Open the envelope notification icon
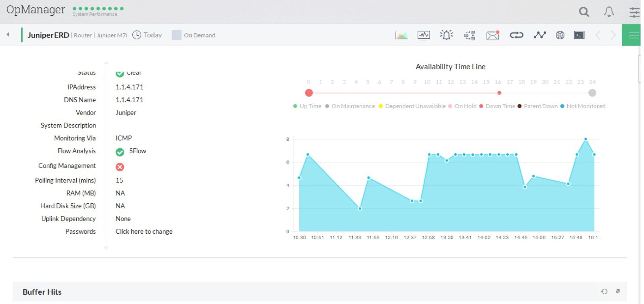644x304 pixels. 493,35
